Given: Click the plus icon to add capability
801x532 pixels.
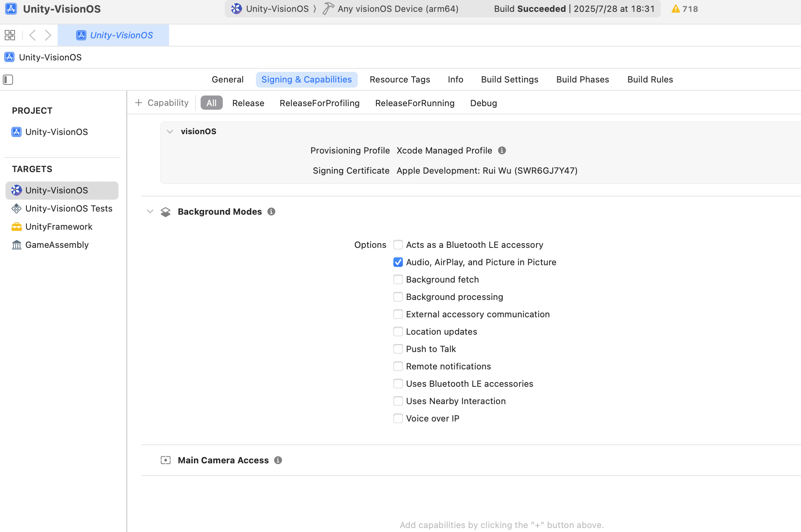Looking at the screenshot, I should pos(139,103).
